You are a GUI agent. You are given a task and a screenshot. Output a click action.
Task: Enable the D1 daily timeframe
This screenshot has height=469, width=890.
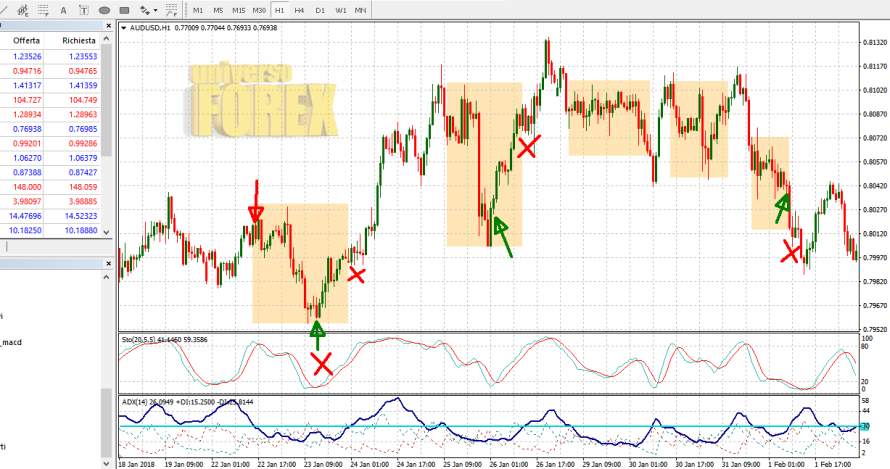click(320, 10)
